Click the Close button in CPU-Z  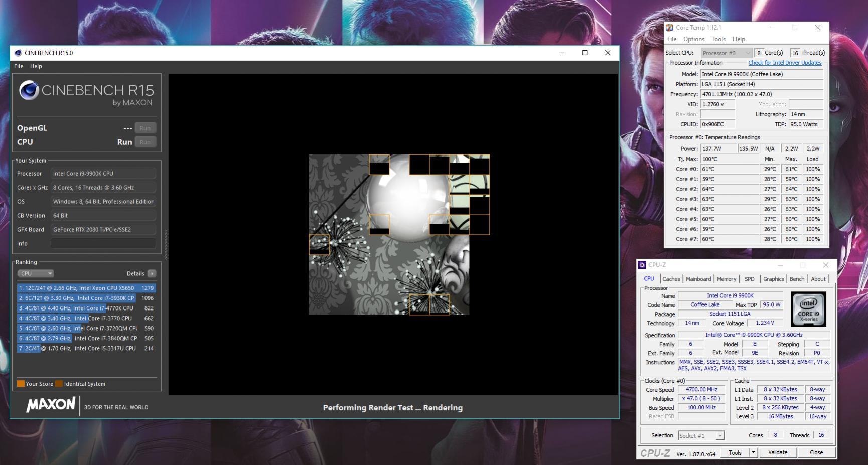click(816, 452)
